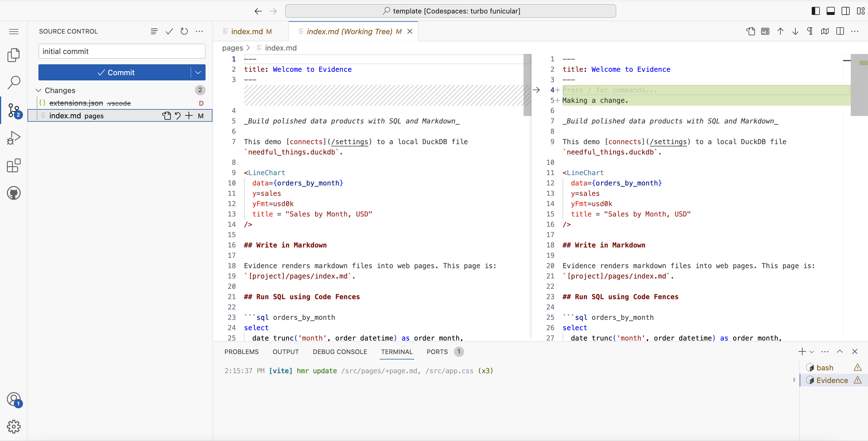
Task: Maximize the terminal panel
Action: (x=840, y=352)
